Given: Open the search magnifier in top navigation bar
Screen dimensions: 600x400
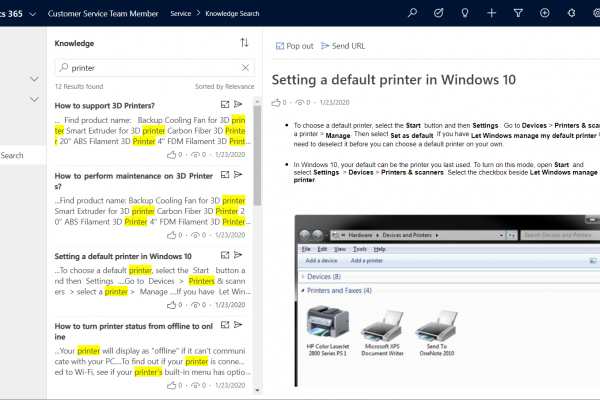Looking at the screenshot, I should [412, 13].
